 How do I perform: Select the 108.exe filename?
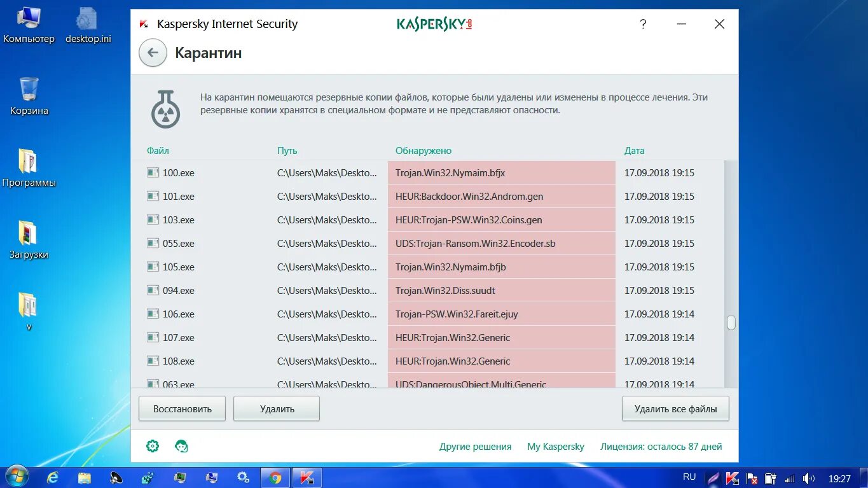pos(179,361)
